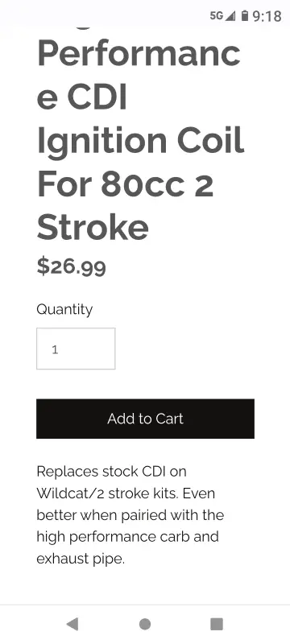This screenshot has height=644, width=290.
Task: Tap the 5G network indicator
Action: (x=217, y=15)
